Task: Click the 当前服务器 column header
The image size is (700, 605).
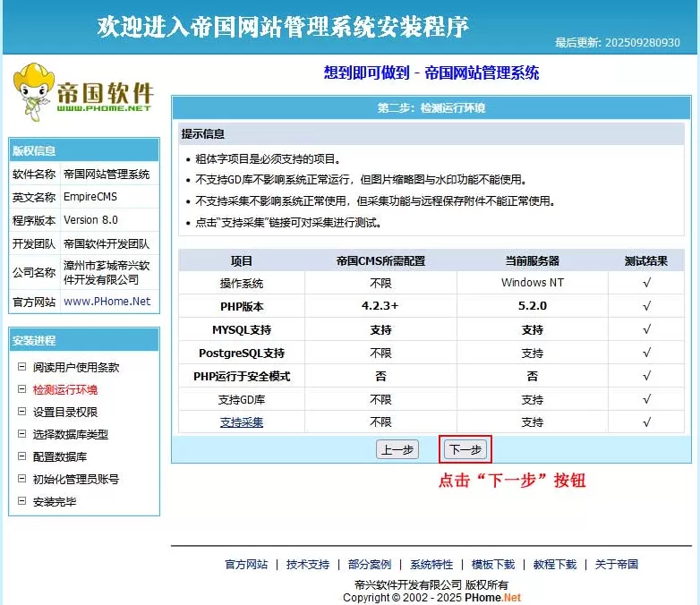Action: [x=532, y=260]
